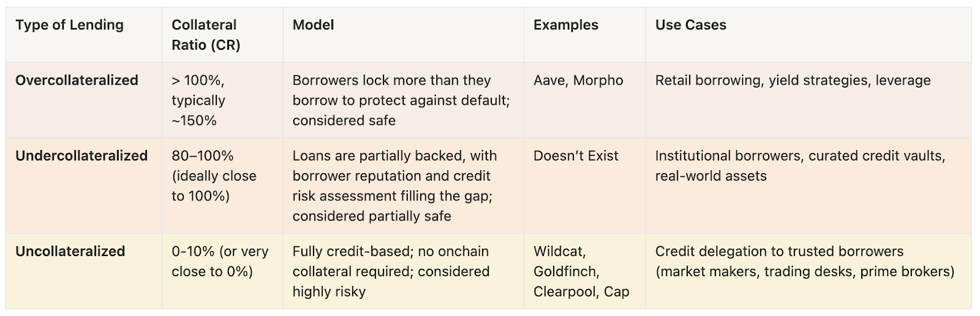Select the "Institutional borrowers, curated credit vaults" cell
The image size is (980, 316).
pyautogui.click(x=799, y=165)
